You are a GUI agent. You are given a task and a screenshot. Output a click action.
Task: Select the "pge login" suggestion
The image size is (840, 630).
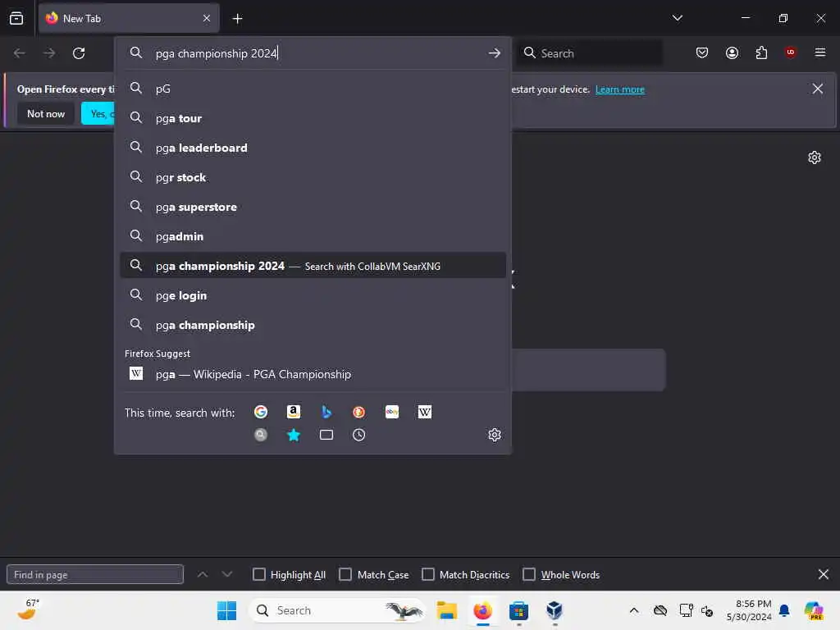[x=313, y=294]
